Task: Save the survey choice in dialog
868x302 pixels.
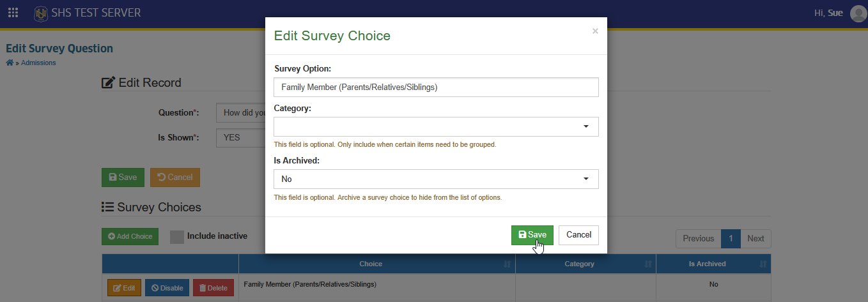Action: (x=532, y=235)
